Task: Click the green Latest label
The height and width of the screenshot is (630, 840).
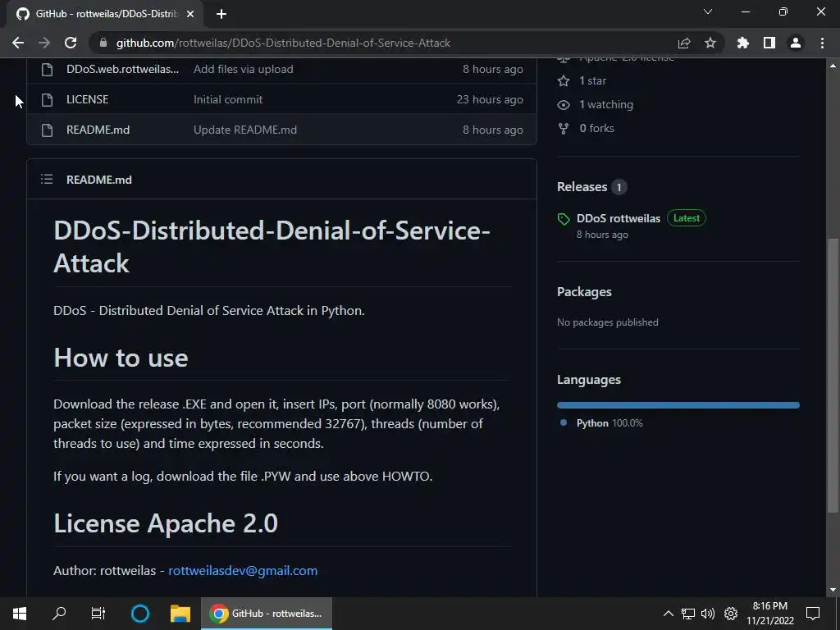Action: [687, 218]
